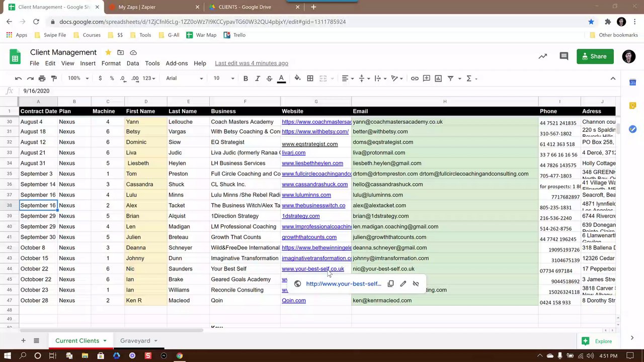The image size is (644, 362).
Task: Open the Trello bookmark
Action: 234,35
